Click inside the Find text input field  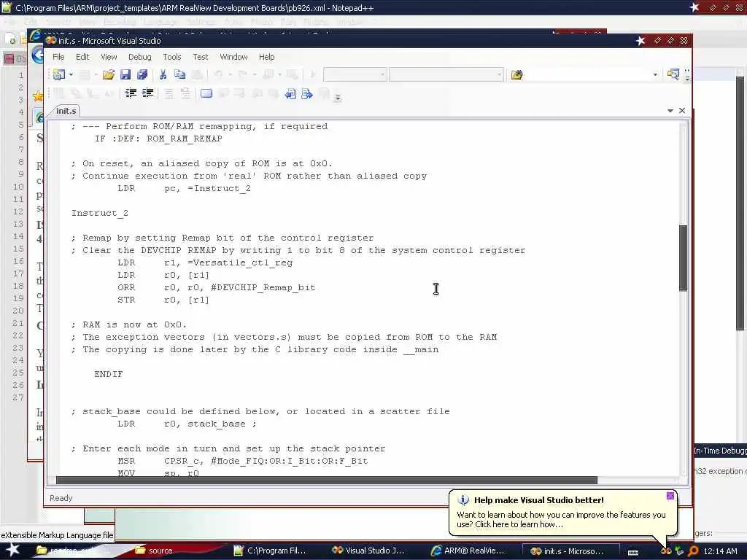point(588,75)
